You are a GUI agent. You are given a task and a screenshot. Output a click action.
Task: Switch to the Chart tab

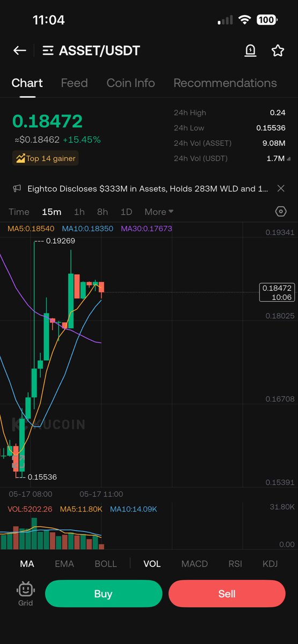point(27,83)
